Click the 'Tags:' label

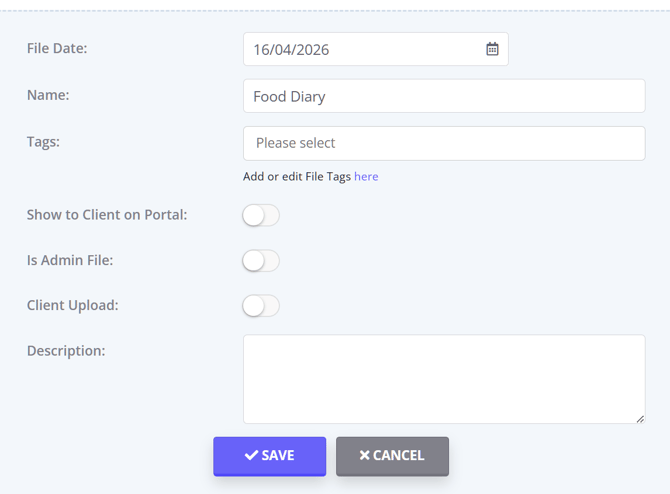click(44, 142)
